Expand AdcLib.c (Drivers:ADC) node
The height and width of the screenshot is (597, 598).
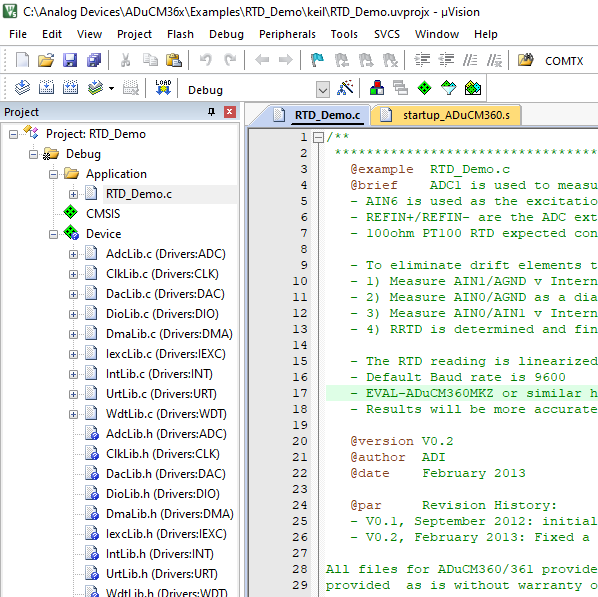click(x=73, y=254)
